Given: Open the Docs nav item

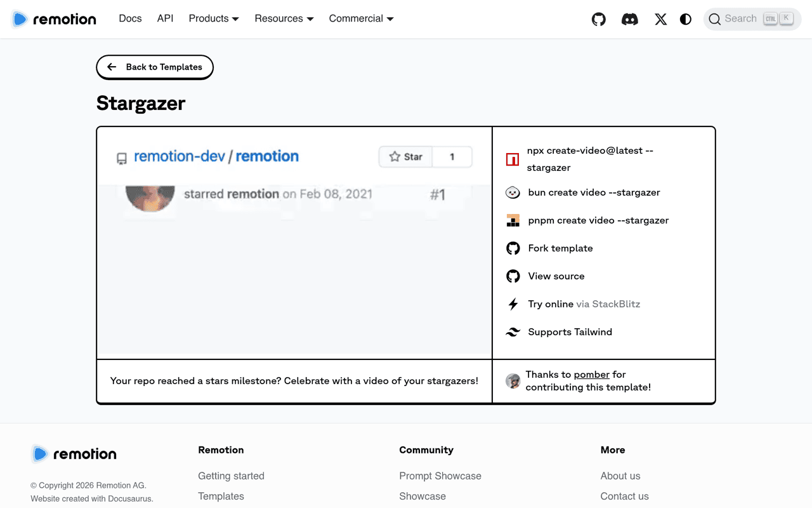Looking at the screenshot, I should point(130,18).
